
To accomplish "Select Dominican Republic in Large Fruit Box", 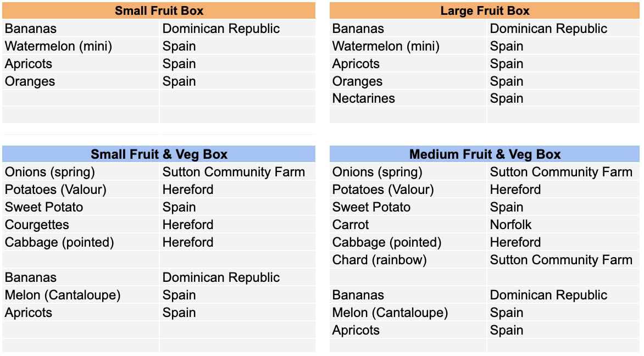I will pyautogui.click(x=564, y=29).
